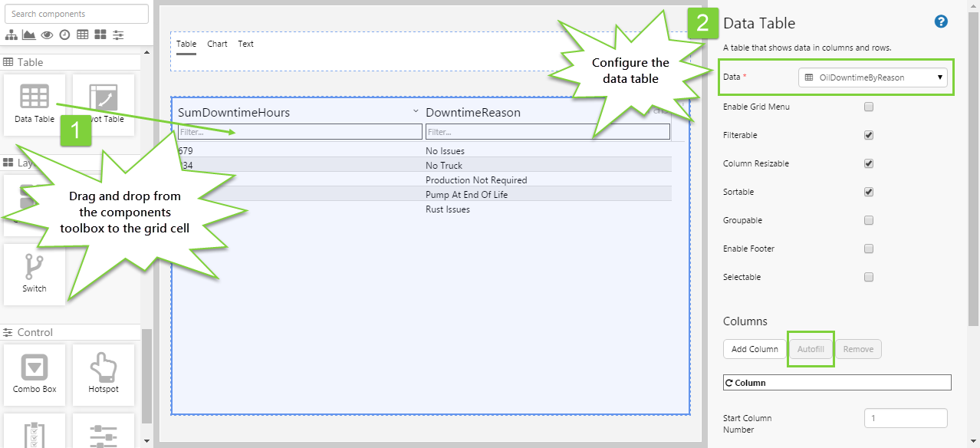Select the Combo Box component tile
Viewport: 980px width, 448px height.
pyautogui.click(x=35, y=374)
